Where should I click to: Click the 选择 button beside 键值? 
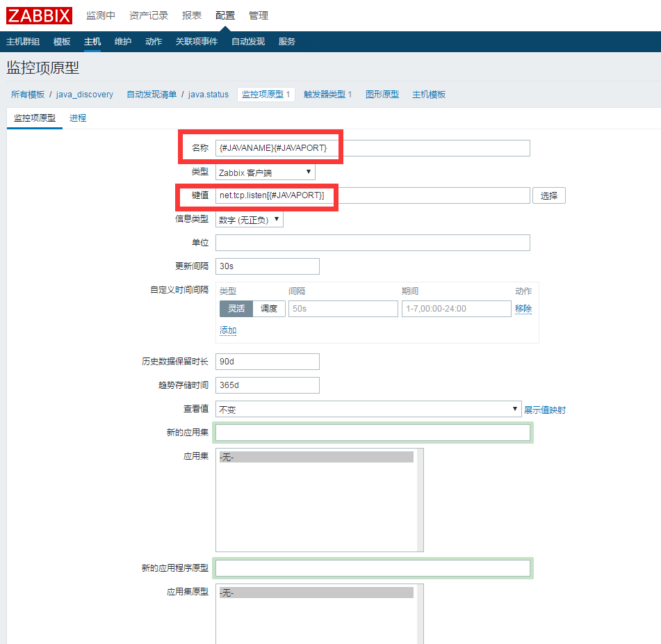point(549,195)
